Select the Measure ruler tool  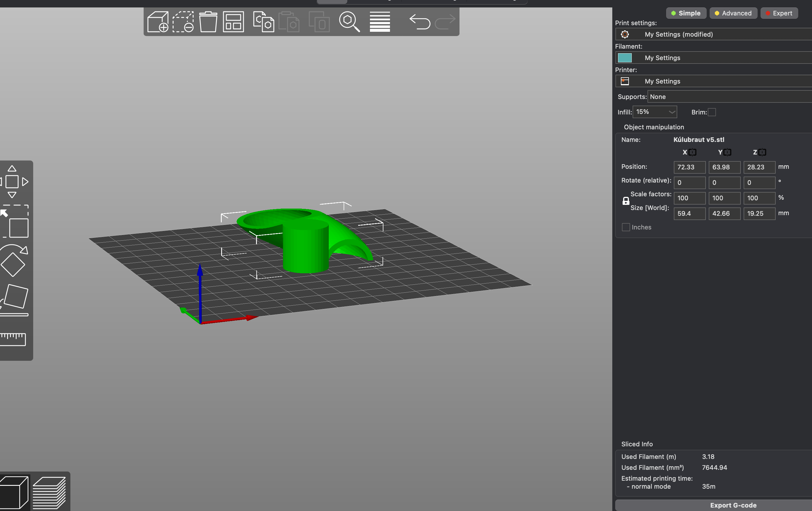(x=13, y=339)
